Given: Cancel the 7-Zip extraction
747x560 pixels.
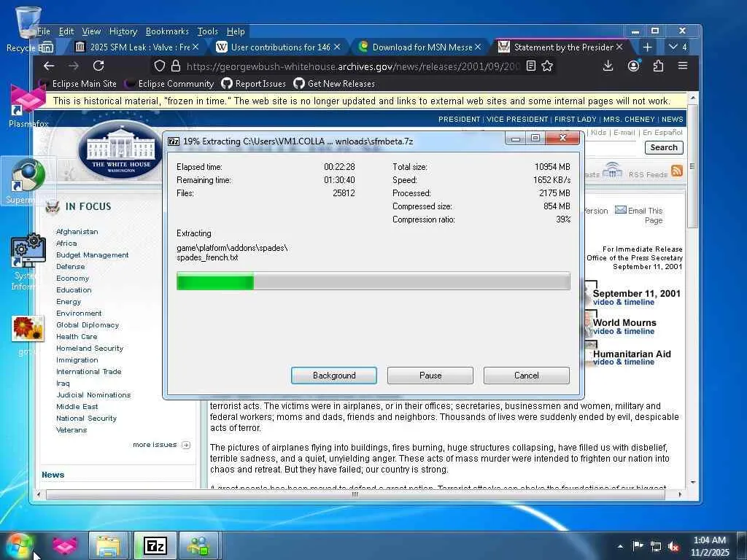Looking at the screenshot, I should pos(527,376).
